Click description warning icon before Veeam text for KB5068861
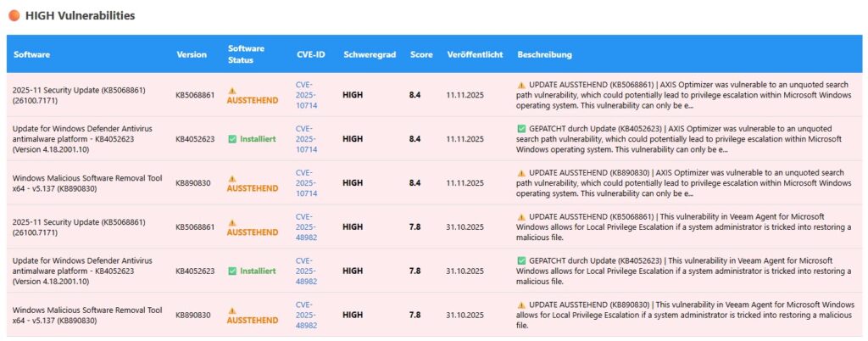The width and height of the screenshot is (868, 341). tap(521, 217)
